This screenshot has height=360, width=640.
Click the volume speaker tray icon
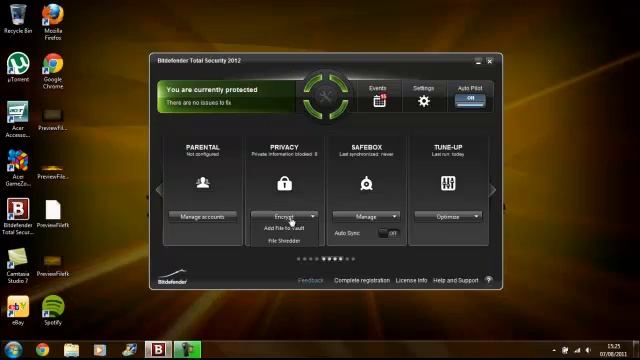pyautogui.click(x=588, y=350)
